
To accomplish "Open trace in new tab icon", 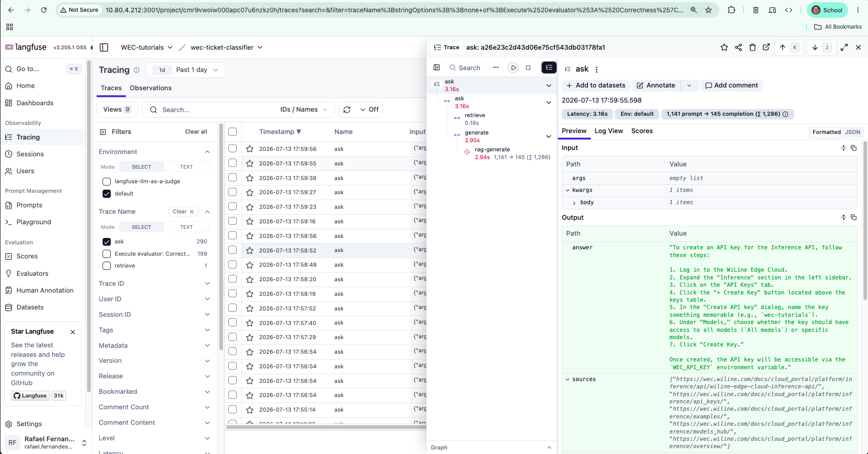I will pyautogui.click(x=766, y=47).
